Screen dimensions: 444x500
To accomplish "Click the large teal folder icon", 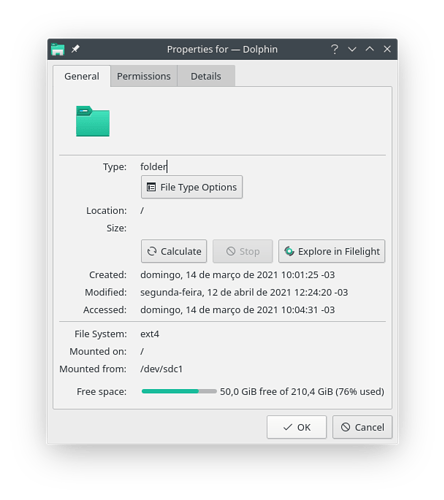I will click(93, 121).
